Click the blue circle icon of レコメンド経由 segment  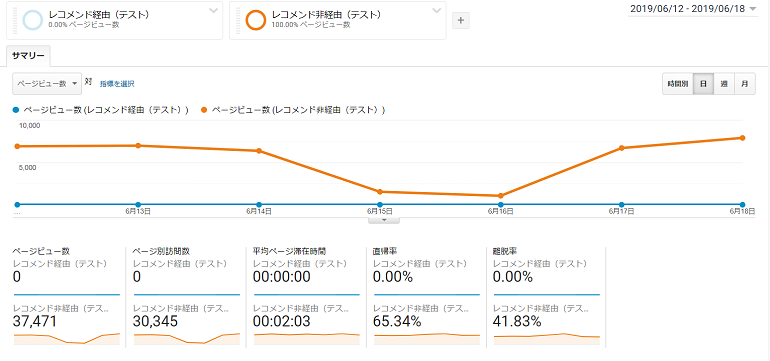pos(33,20)
